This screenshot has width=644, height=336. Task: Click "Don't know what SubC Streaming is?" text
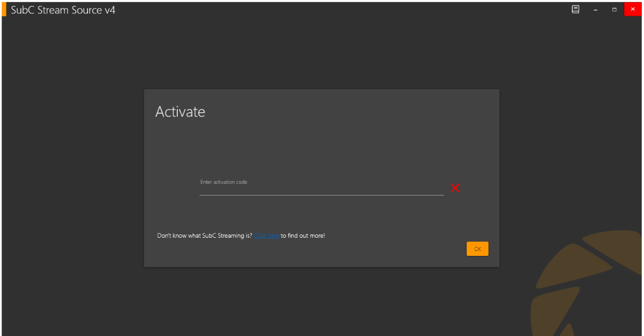coord(205,236)
